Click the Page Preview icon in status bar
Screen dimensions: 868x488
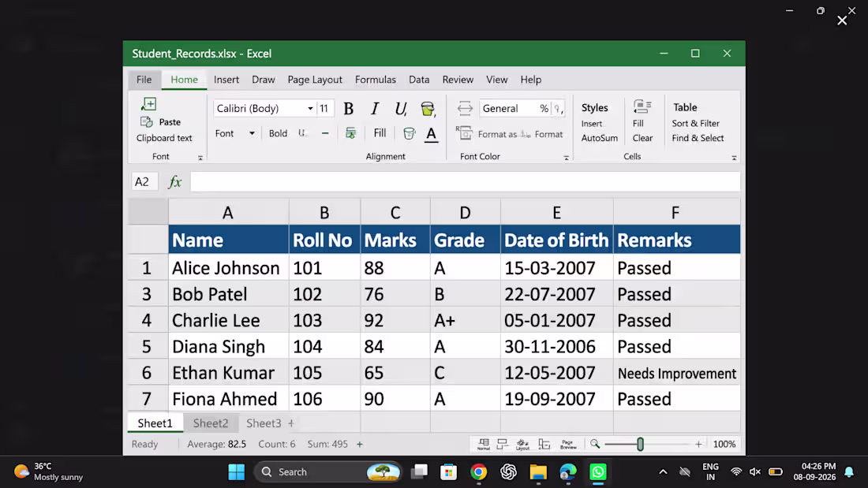tap(568, 445)
